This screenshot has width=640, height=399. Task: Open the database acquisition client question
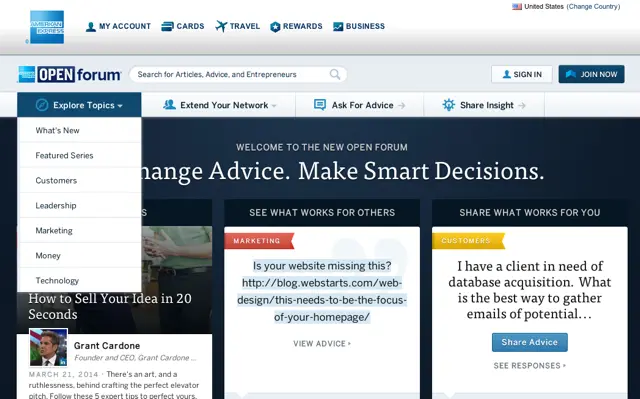529,290
